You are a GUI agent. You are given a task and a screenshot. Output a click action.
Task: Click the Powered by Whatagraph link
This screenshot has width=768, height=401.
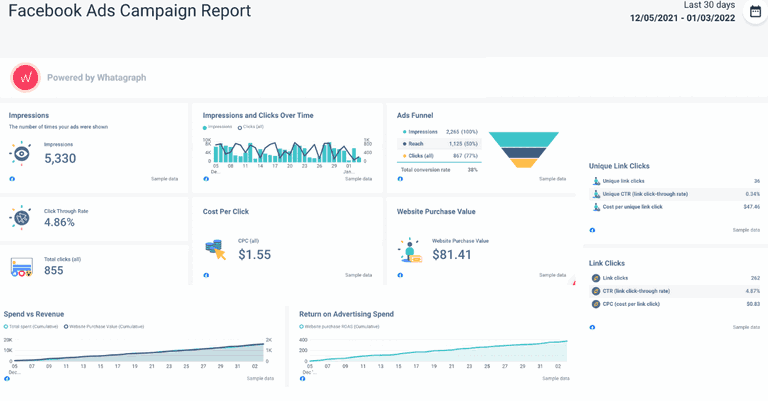pyautogui.click(x=97, y=77)
